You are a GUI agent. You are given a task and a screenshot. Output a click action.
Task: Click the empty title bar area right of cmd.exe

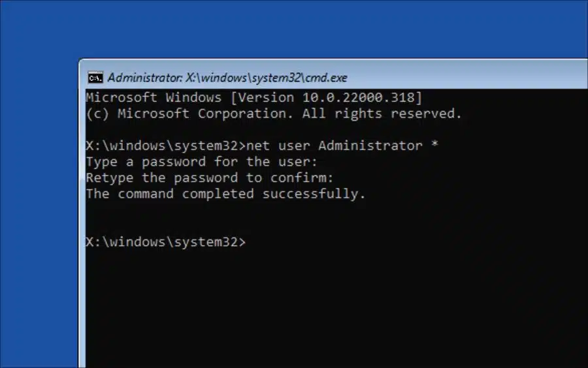465,77
